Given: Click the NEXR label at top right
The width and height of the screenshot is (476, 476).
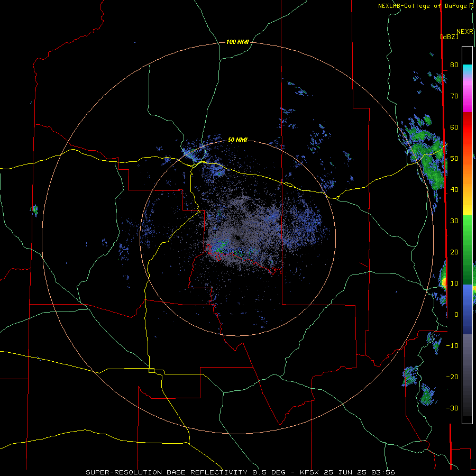Looking at the screenshot, I should 464,32.
